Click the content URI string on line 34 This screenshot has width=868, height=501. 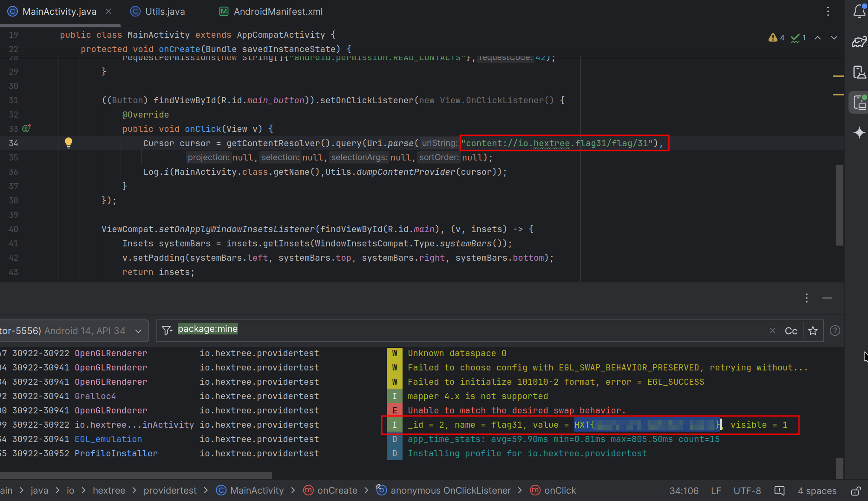(557, 143)
